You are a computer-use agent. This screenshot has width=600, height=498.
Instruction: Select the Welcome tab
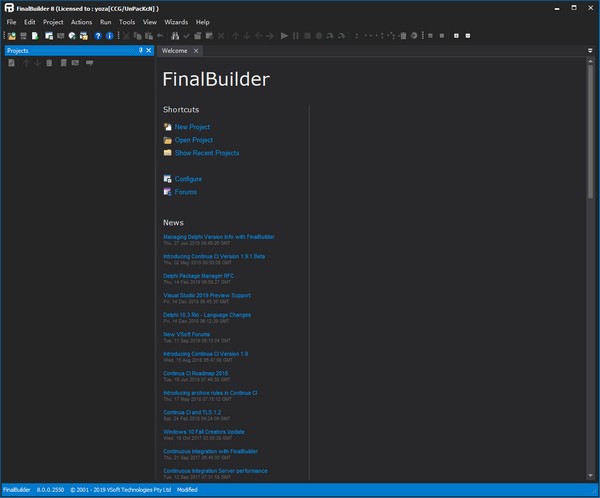click(175, 50)
